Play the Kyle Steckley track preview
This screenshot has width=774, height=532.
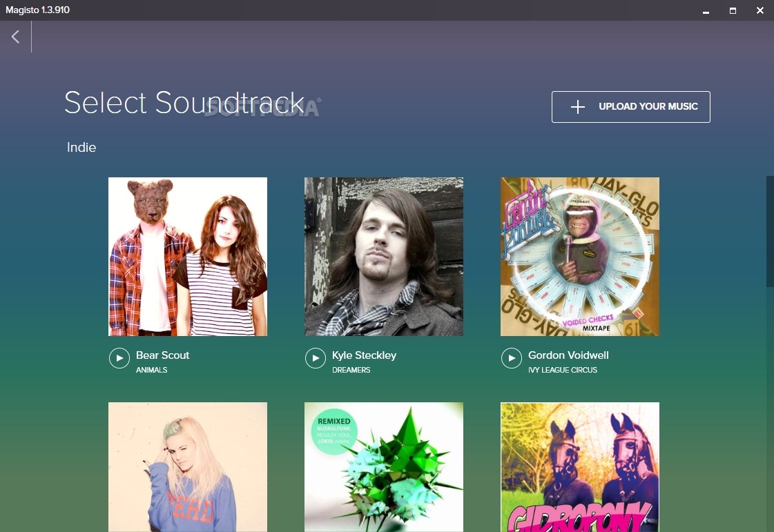point(316,358)
